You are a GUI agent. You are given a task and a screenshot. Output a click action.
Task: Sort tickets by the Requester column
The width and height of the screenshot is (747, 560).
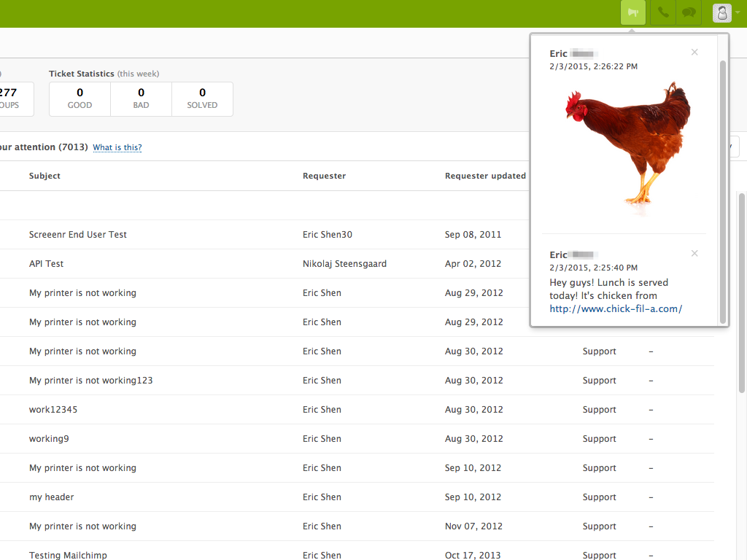click(324, 176)
